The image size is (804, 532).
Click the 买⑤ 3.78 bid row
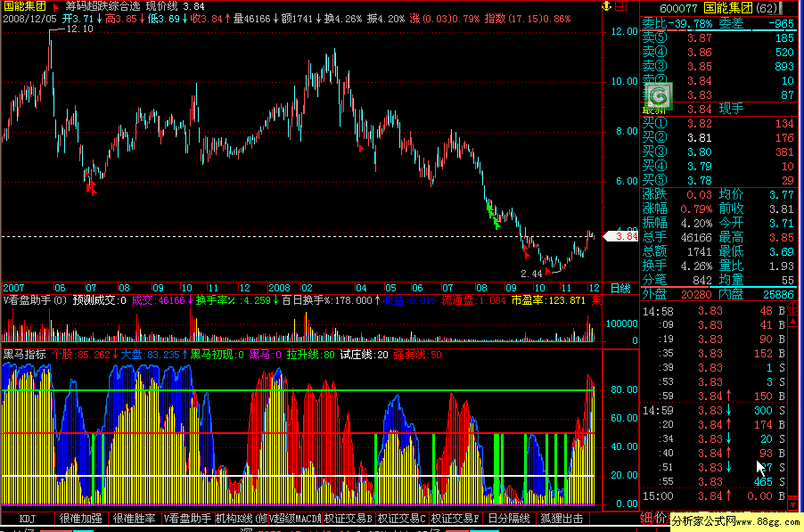tap(718, 180)
